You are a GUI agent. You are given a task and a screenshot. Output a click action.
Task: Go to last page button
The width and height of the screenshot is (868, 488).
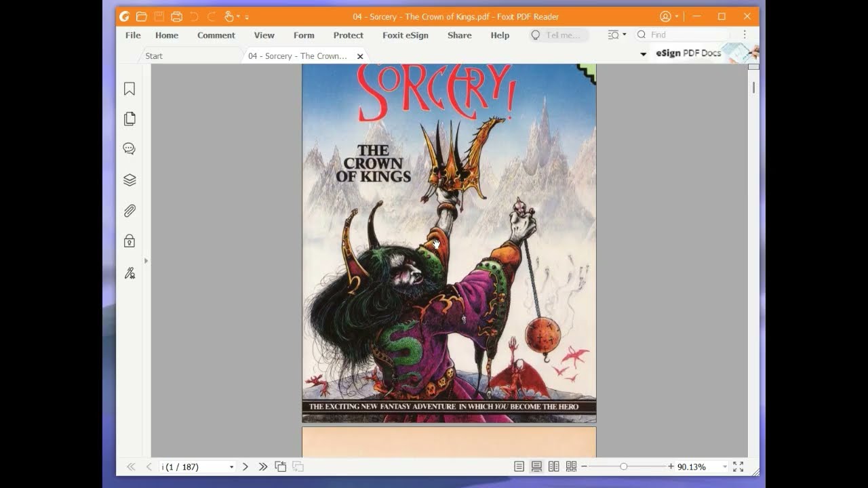[x=263, y=466]
